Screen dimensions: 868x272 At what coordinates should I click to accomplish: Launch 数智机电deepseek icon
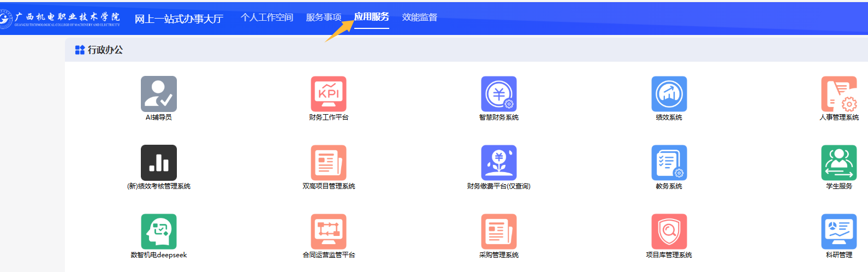click(158, 232)
